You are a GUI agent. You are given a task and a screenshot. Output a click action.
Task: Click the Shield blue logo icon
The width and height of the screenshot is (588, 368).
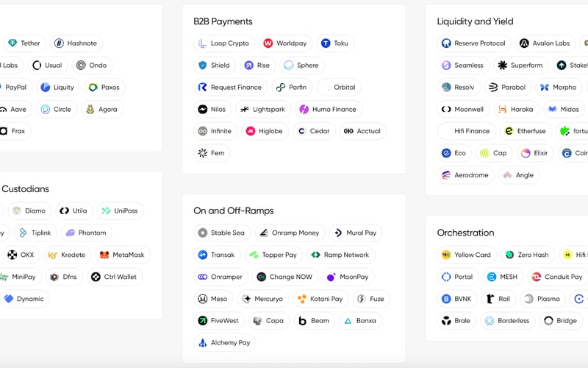point(203,66)
